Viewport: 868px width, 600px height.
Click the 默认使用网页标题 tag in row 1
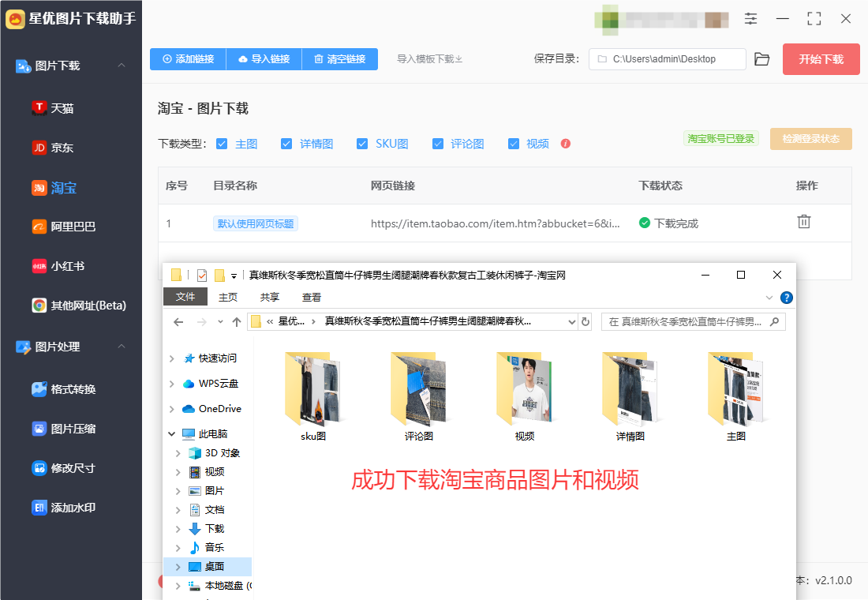[x=255, y=223]
